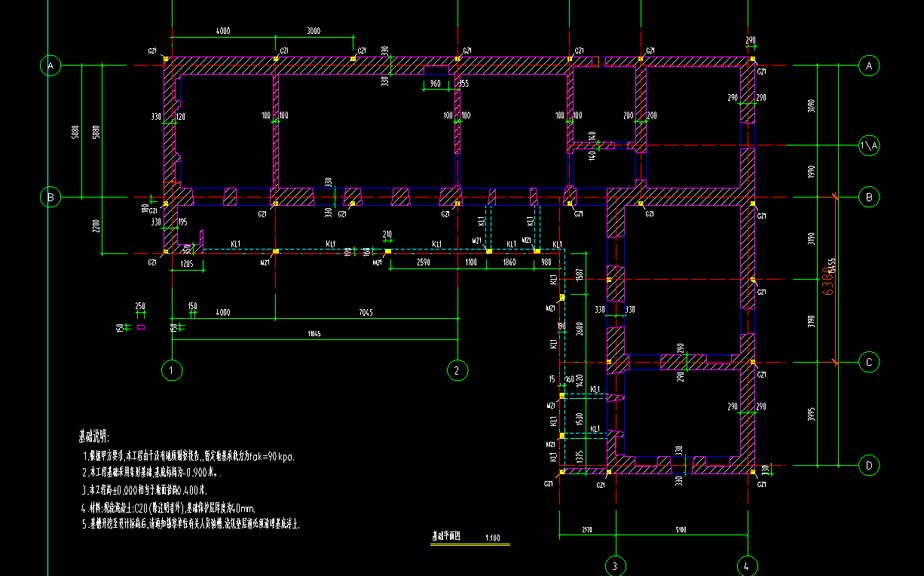Select the 2170 dimension at bottom
Viewport: 924px width, 576px height.
pyautogui.click(x=587, y=530)
